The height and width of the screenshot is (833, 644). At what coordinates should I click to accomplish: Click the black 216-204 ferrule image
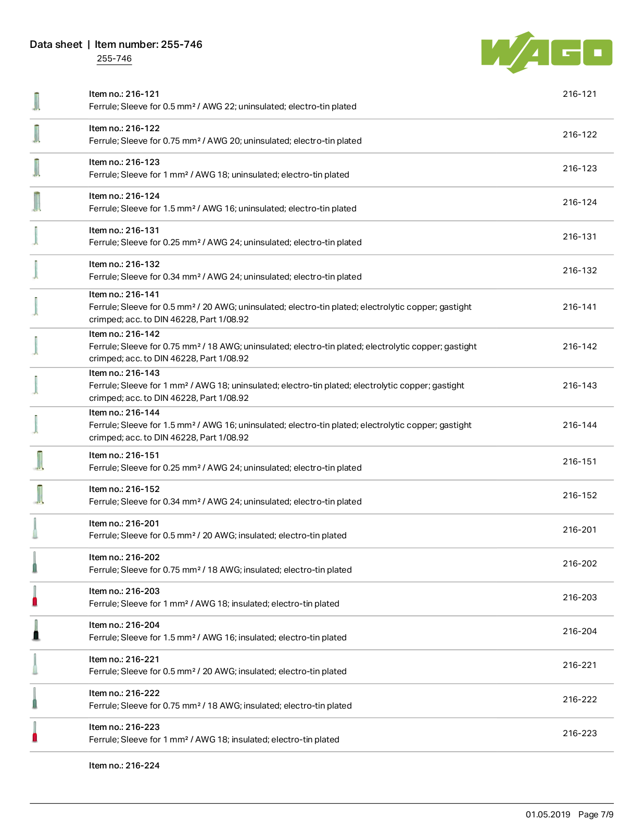pyautogui.click(x=36, y=630)
